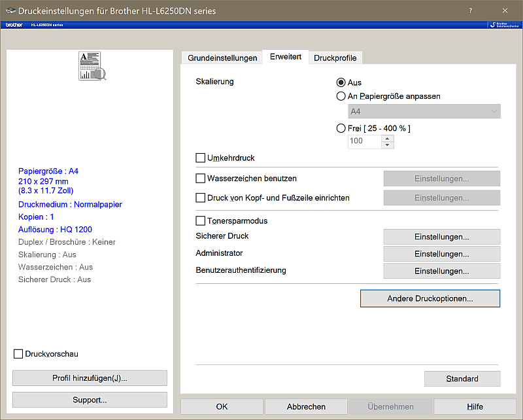The height and width of the screenshot is (420, 523).
Task: Close the print settings dialog
Action: (x=505, y=10)
